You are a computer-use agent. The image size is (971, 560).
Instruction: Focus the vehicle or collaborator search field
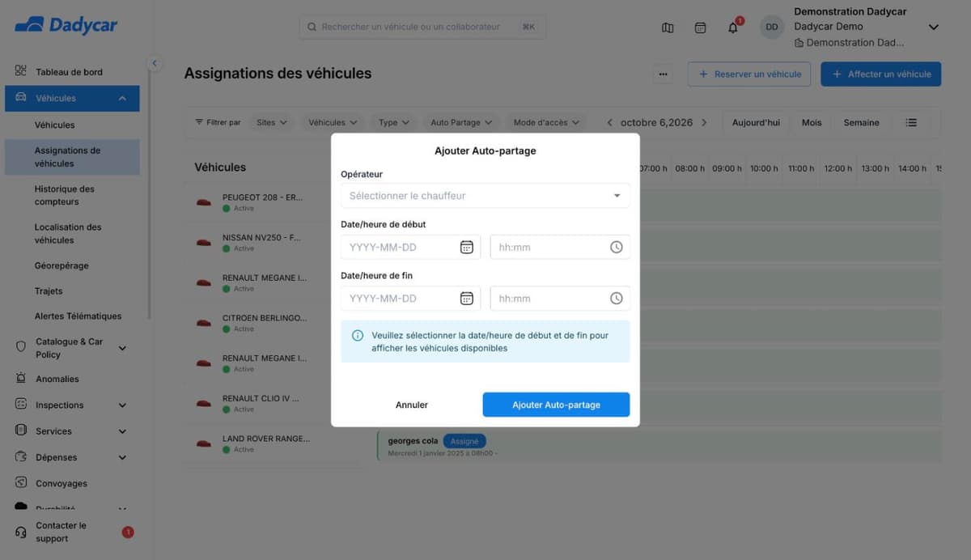tap(422, 27)
